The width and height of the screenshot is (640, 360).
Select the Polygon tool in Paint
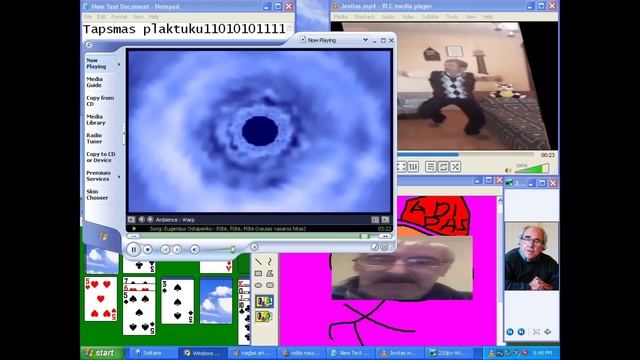point(269,273)
